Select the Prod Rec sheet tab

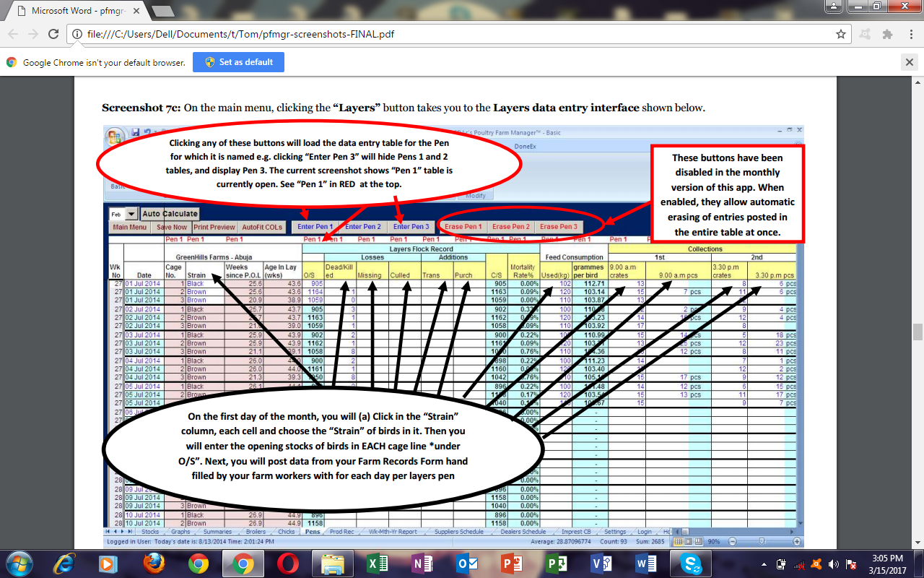coord(342,532)
